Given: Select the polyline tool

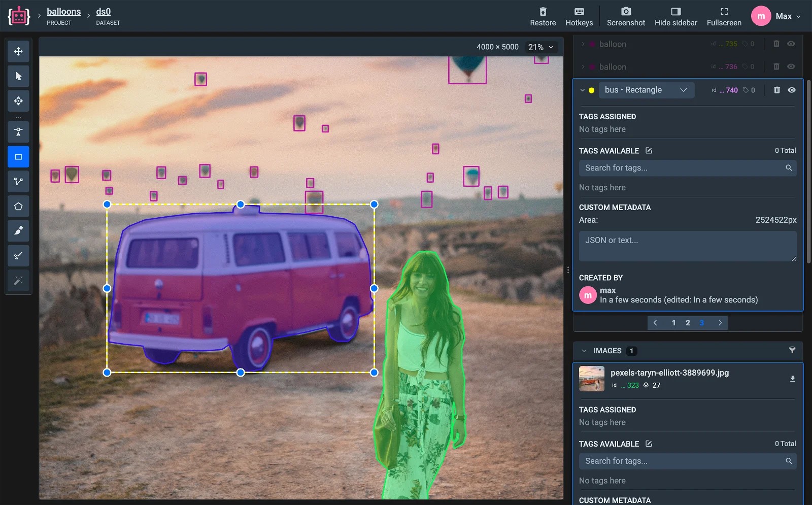Looking at the screenshot, I should pos(18,182).
